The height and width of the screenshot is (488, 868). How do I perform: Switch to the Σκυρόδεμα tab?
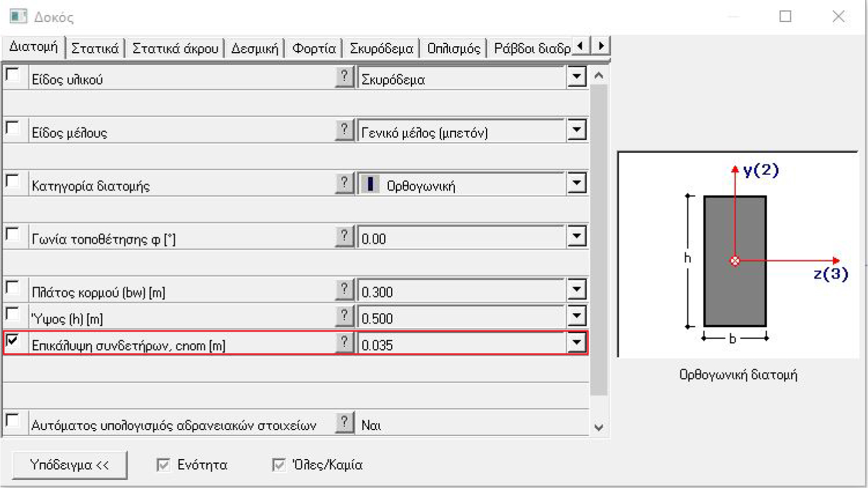(381, 49)
